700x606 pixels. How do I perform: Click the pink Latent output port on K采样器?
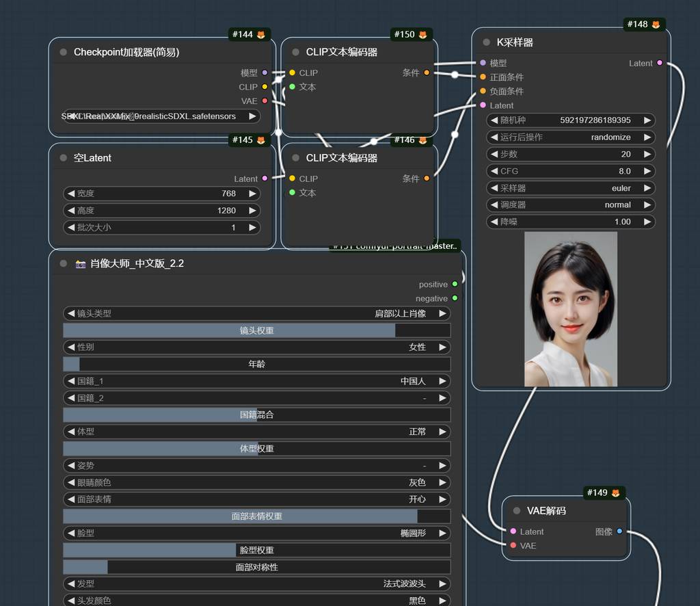pyautogui.click(x=659, y=63)
